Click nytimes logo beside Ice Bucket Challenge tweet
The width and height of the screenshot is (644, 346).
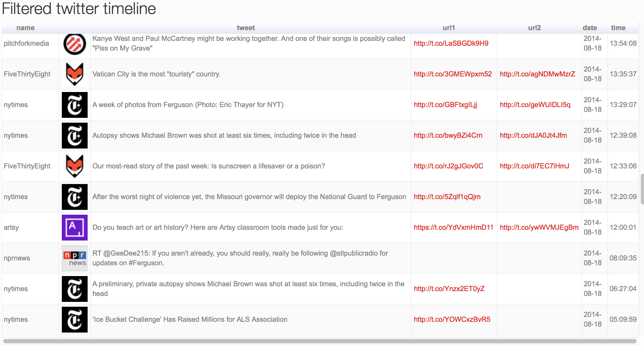click(x=74, y=320)
